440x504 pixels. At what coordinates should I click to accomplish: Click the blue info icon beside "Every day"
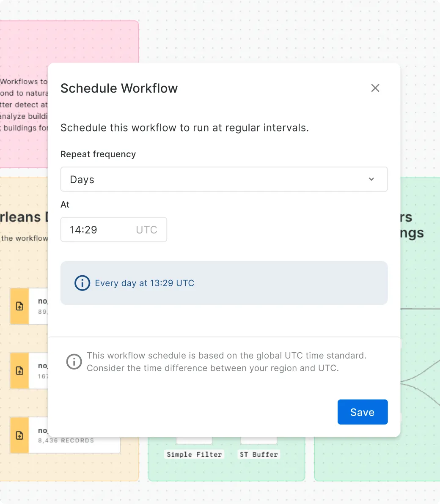click(x=82, y=283)
